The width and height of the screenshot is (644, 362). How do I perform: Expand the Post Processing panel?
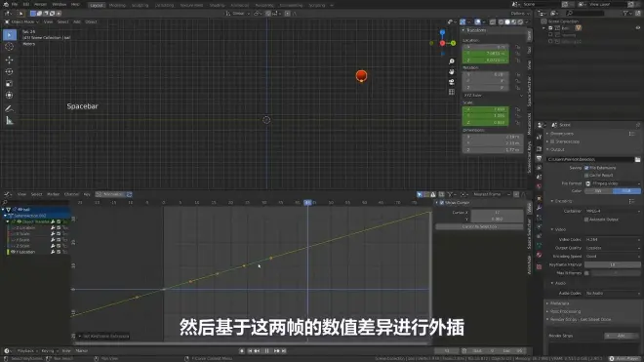(x=564, y=311)
